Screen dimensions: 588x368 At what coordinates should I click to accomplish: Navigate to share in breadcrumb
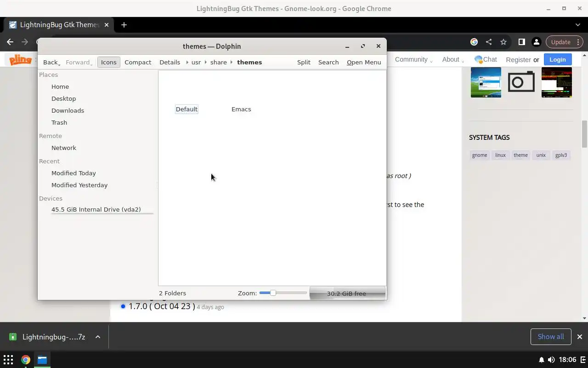(x=219, y=62)
